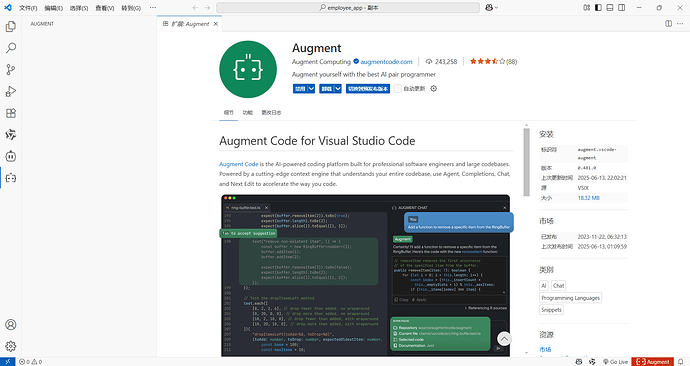
Task: Open the Explorer view in activity bar
Action: 11,26
